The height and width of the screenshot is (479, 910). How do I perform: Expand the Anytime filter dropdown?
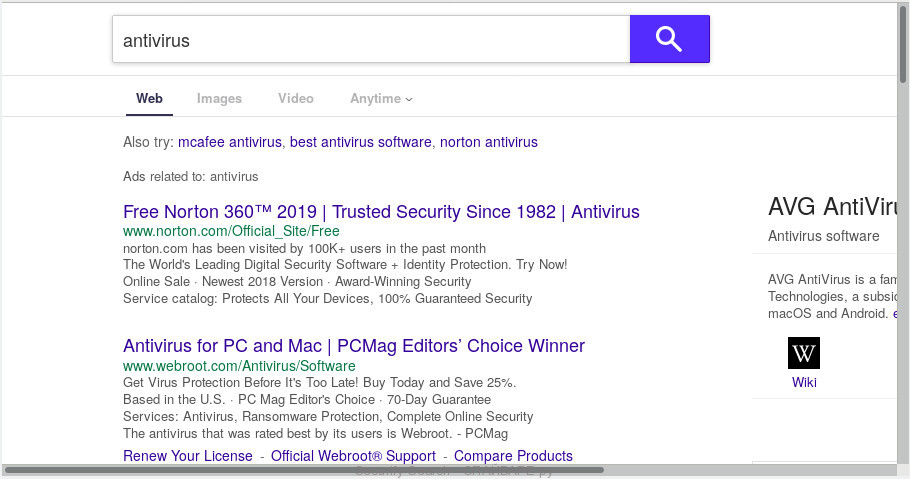(381, 99)
